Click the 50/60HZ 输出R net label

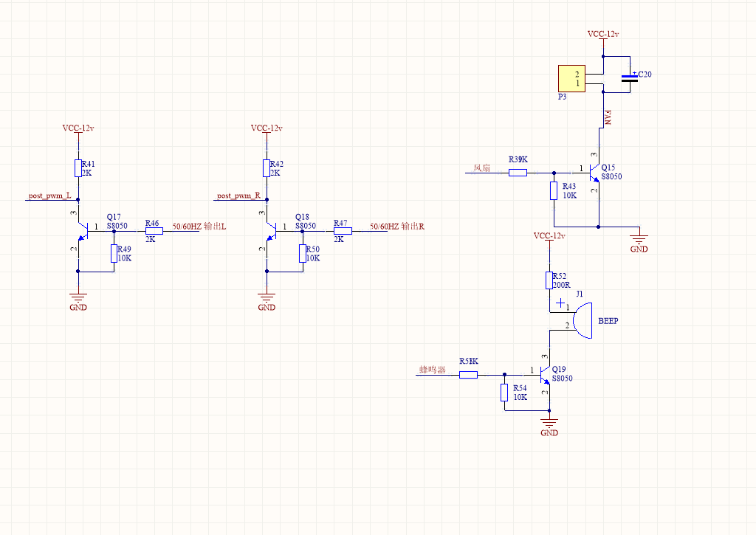pos(396,227)
